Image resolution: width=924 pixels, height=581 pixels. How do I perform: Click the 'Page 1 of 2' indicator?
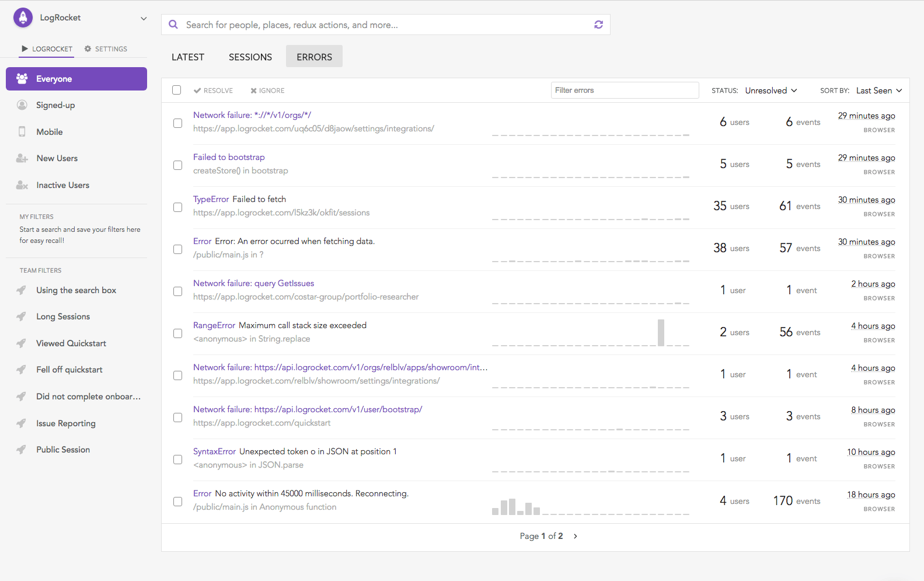[x=541, y=536]
